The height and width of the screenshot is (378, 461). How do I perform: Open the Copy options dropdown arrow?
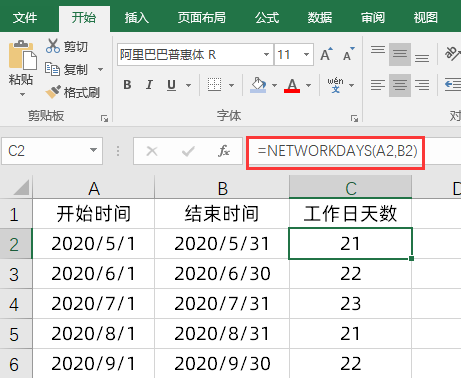[x=100, y=69]
